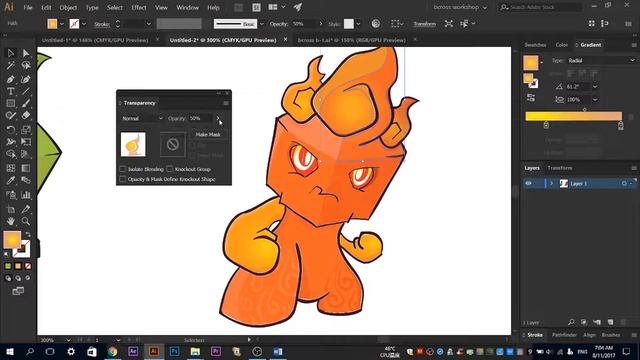Open the Window menu
The height and width of the screenshot is (360, 640).
coord(187,7)
